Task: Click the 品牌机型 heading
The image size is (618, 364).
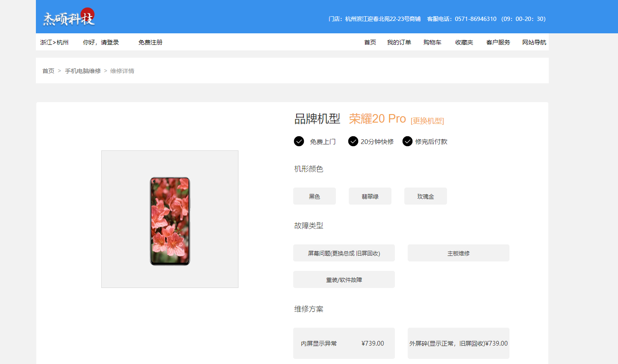Action: click(x=317, y=119)
